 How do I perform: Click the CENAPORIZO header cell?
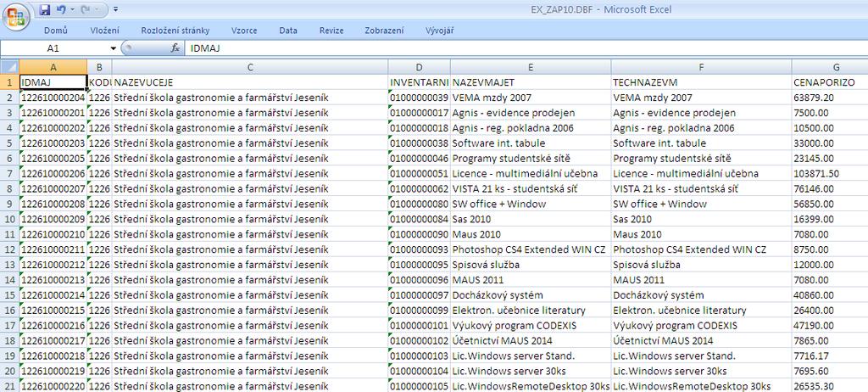pyautogui.click(x=830, y=82)
